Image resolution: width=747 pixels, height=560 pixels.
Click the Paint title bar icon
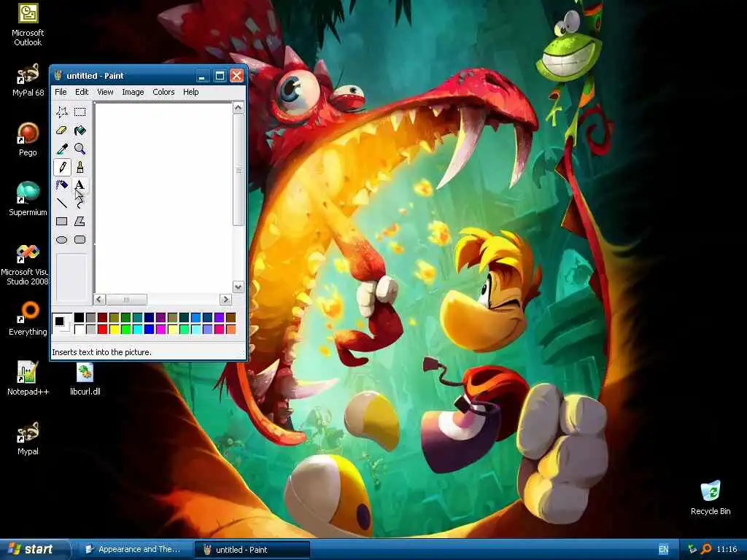[58, 75]
